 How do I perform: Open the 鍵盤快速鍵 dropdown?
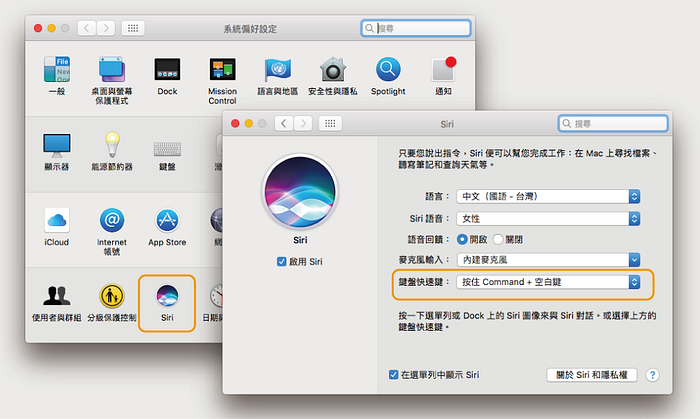(548, 282)
